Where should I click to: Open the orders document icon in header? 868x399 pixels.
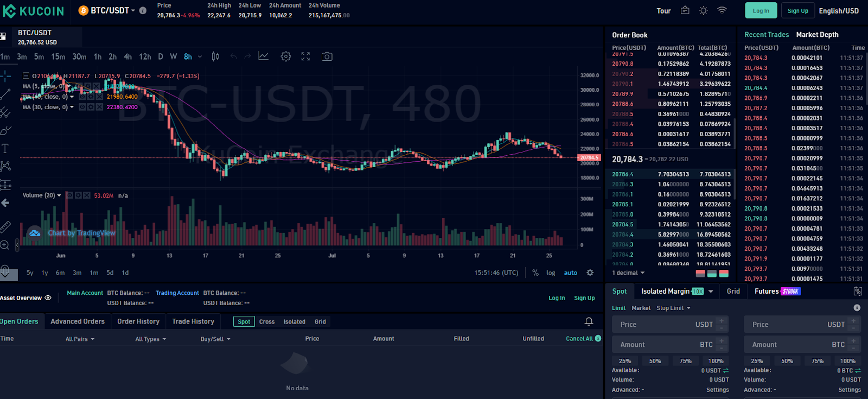[685, 10]
